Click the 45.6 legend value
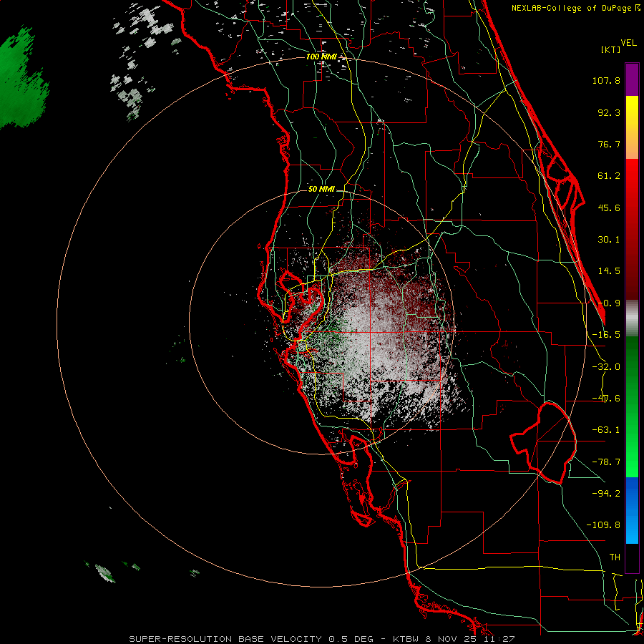Image resolution: width=644 pixels, height=644 pixels. tap(609, 208)
